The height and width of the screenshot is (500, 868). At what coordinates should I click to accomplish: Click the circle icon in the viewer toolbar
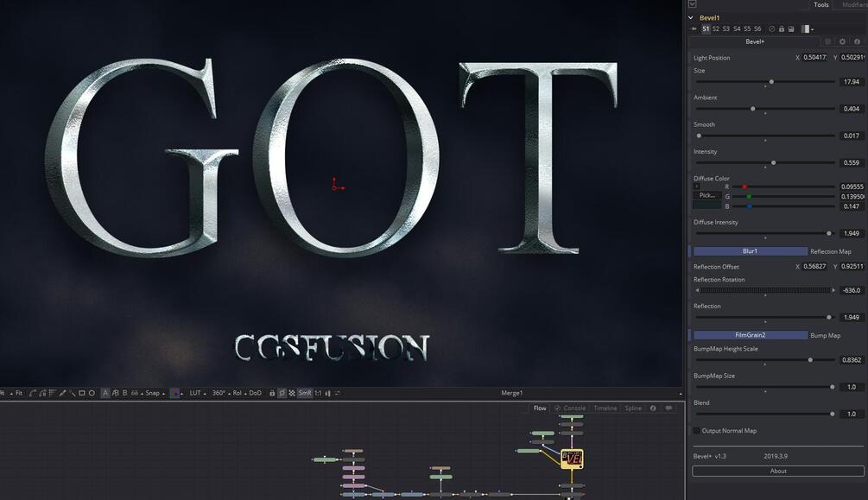(92, 393)
